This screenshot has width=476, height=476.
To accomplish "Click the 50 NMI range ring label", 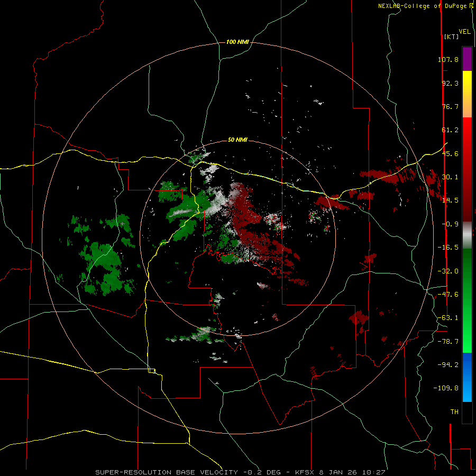I will coord(237,140).
